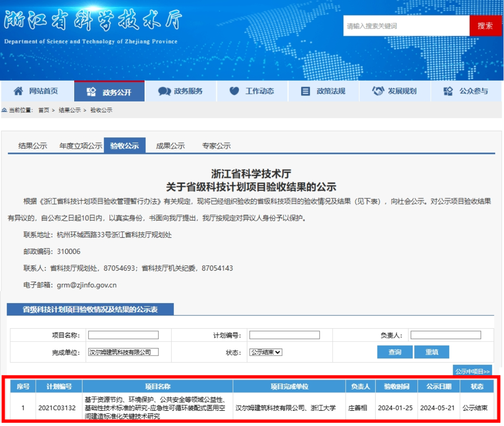The height and width of the screenshot is (426, 504).
Task: Click the 项目名称 column header
Action: click(x=157, y=387)
